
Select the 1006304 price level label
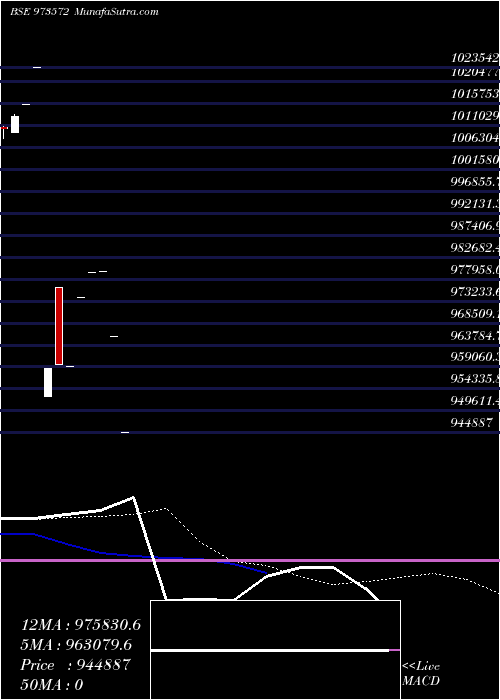(x=475, y=138)
